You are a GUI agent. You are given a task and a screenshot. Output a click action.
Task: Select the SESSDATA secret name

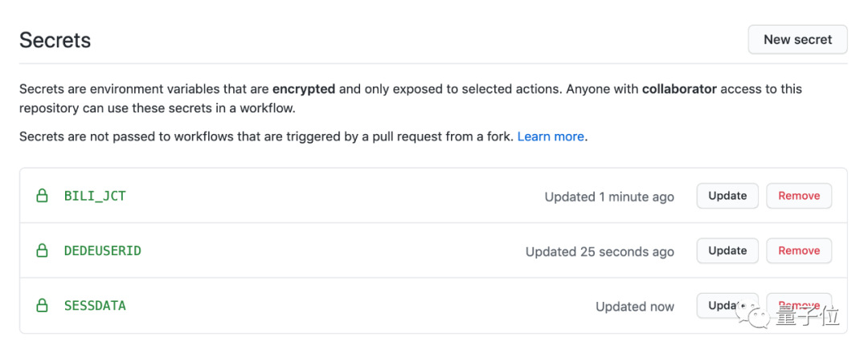click(95, 306)
